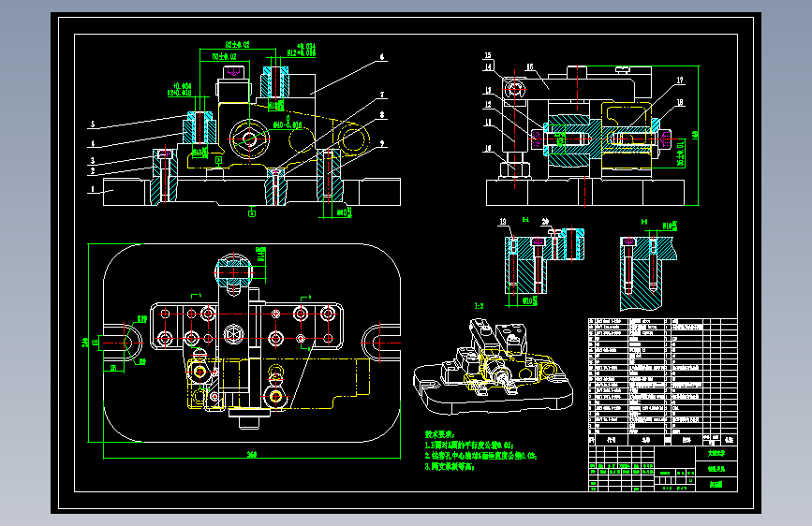Click part balloon label 19

point(503,222)
